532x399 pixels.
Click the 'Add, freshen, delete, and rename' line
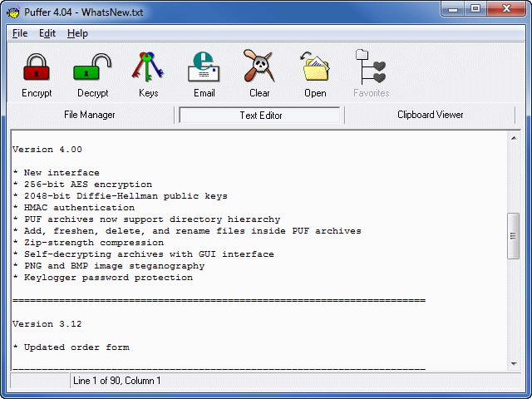(187, 231)
